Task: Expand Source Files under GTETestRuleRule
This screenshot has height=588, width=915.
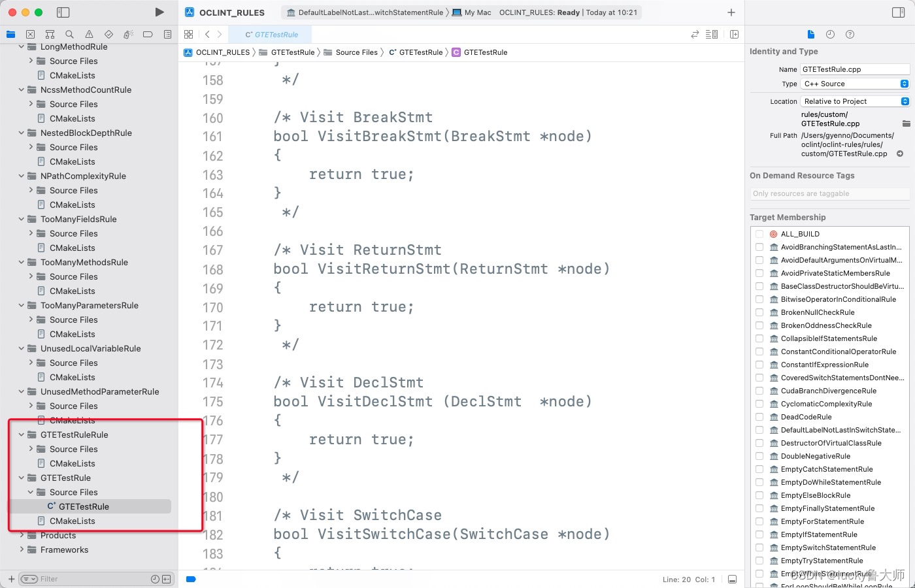Action: [x=31, y=449]
